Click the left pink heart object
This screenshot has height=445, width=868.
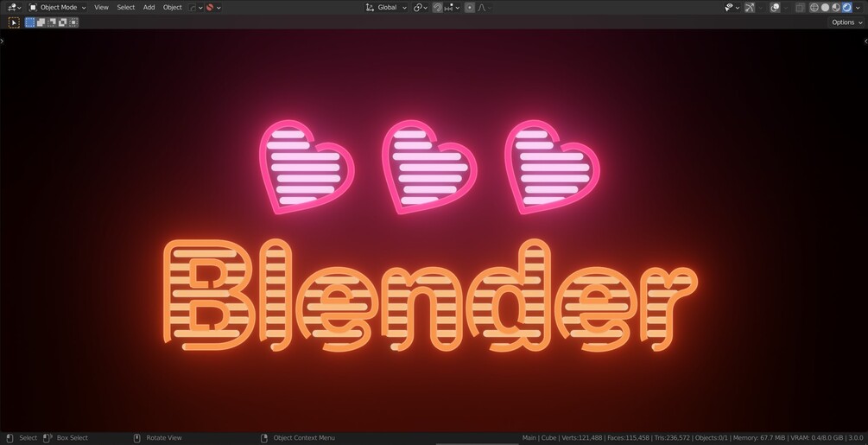click(x=306, y=167)
